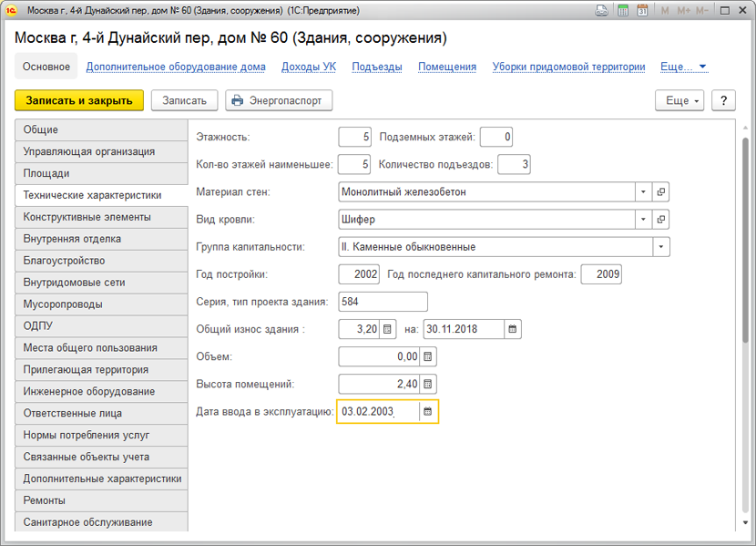
Task: Open the calendar icon in title bar
Action: 642,11
